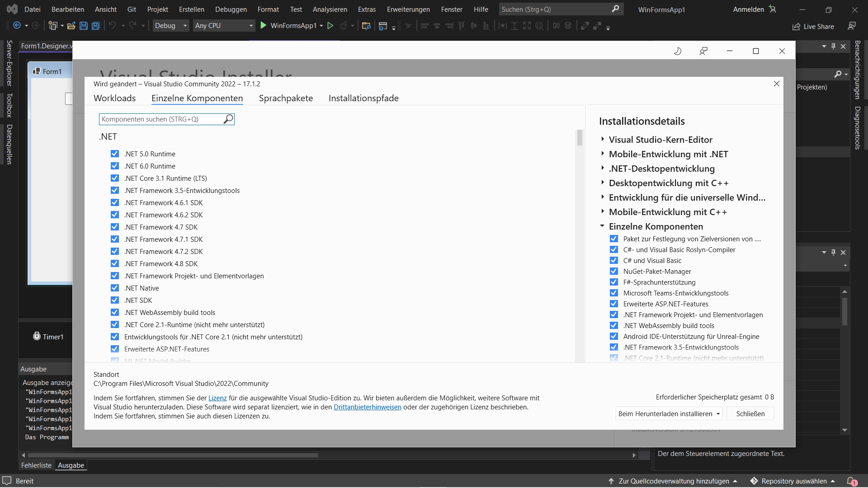Click the right panel vertical scrollbar thumb
Viewport: 868px width, 488px height.
coord(844,311)
